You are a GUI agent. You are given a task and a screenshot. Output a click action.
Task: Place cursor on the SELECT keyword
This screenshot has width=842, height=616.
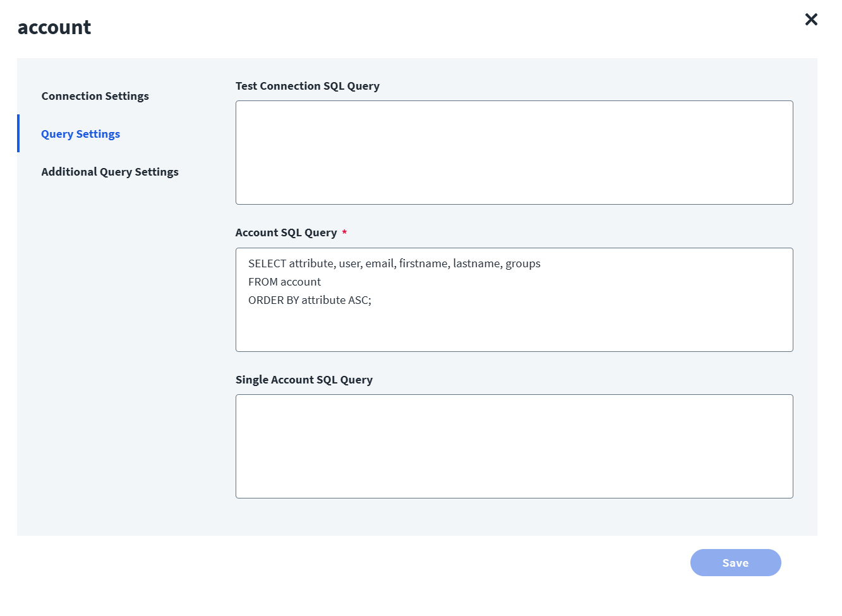click(x=267, y=263)
